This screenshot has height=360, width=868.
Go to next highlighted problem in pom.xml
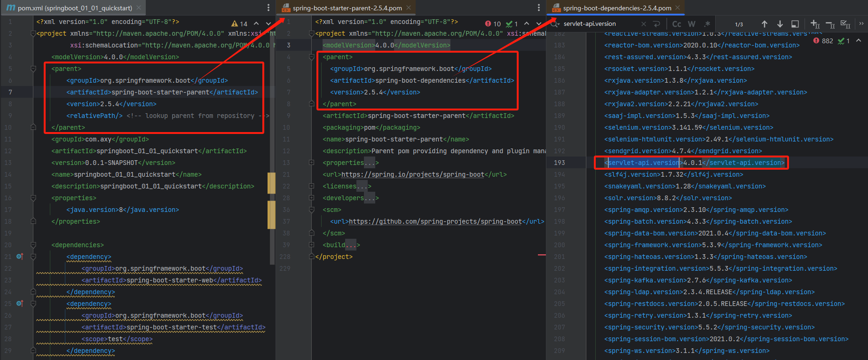(x=268, y=23)
